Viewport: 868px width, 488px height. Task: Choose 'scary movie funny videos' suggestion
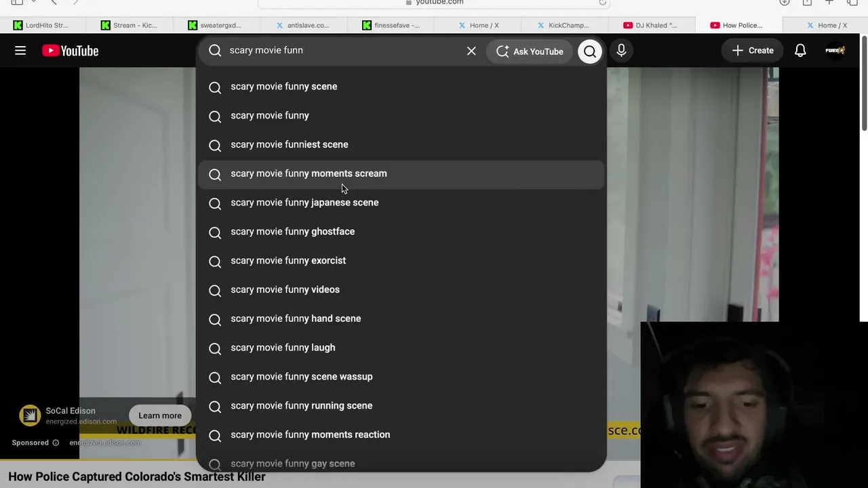tap(401, 290)
